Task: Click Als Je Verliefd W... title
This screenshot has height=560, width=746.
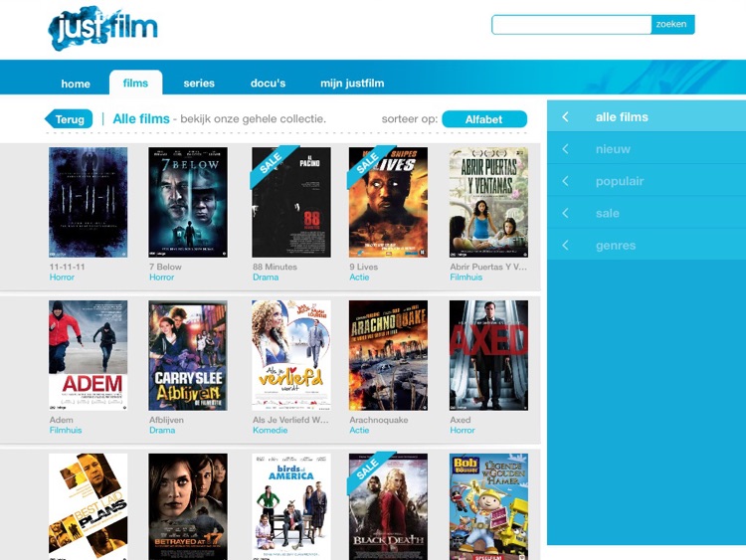Action: 290,420
